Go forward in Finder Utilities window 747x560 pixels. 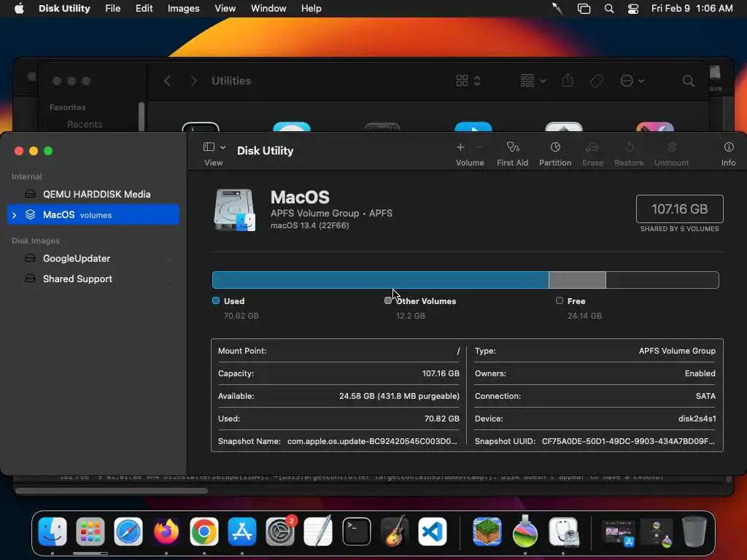193,81
